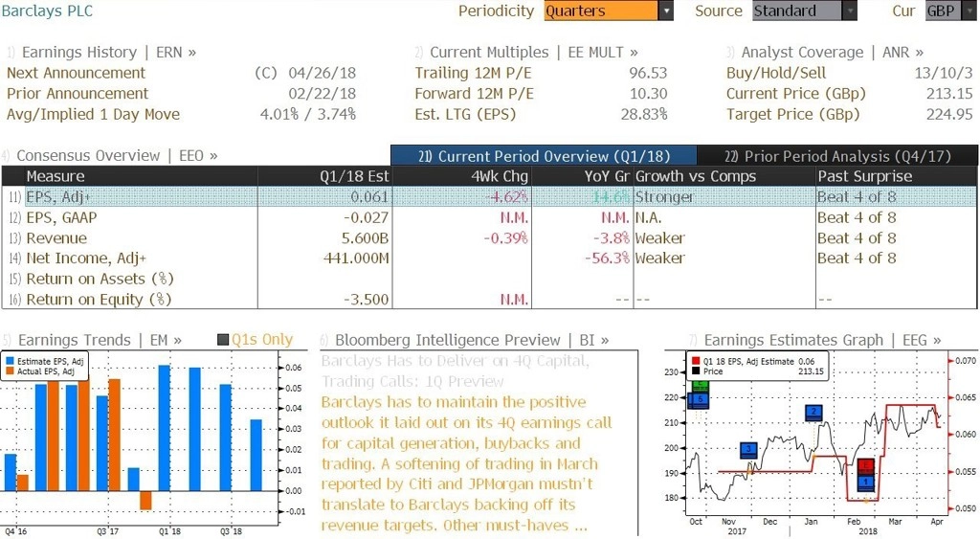The width and height of the screenshot is (980, 539).
Task: Click blue marker 2 on estimates graph
Action: tap(813, 412)
